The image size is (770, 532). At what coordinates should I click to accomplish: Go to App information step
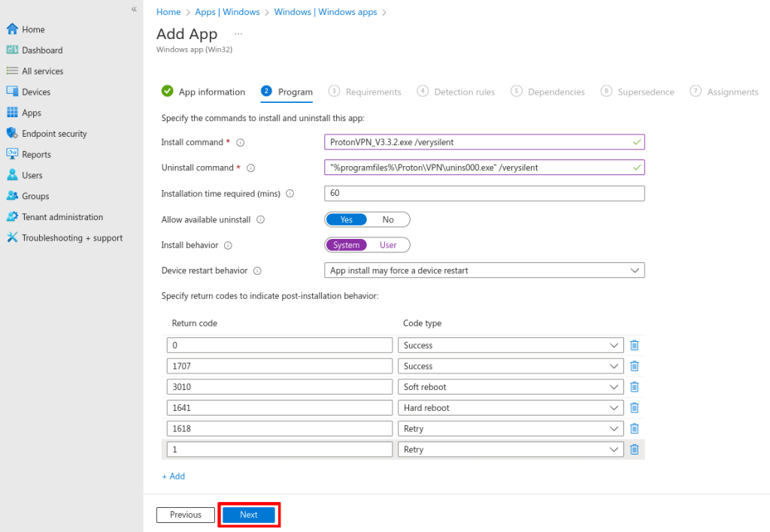pos(203,92)
